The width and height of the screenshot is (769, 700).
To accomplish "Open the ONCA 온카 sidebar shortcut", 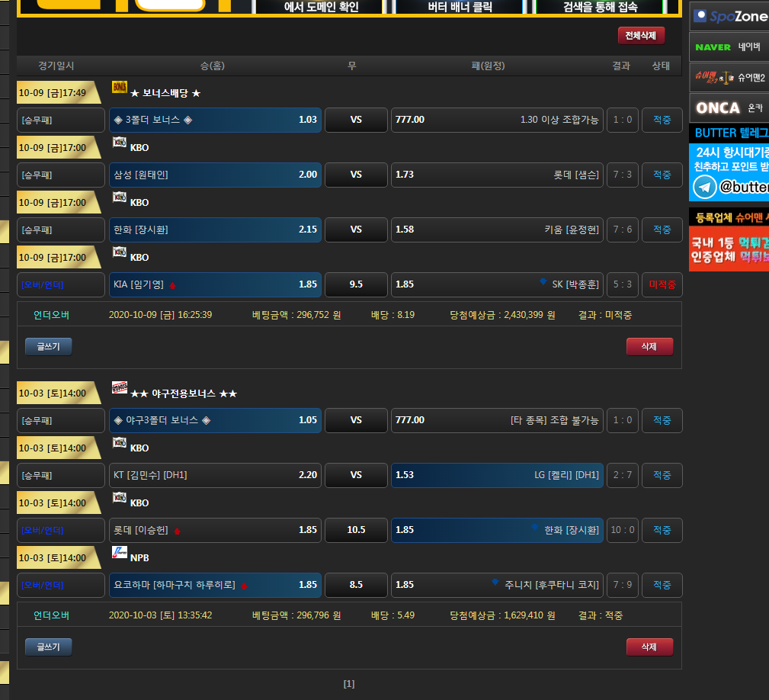I will [729, 108].
